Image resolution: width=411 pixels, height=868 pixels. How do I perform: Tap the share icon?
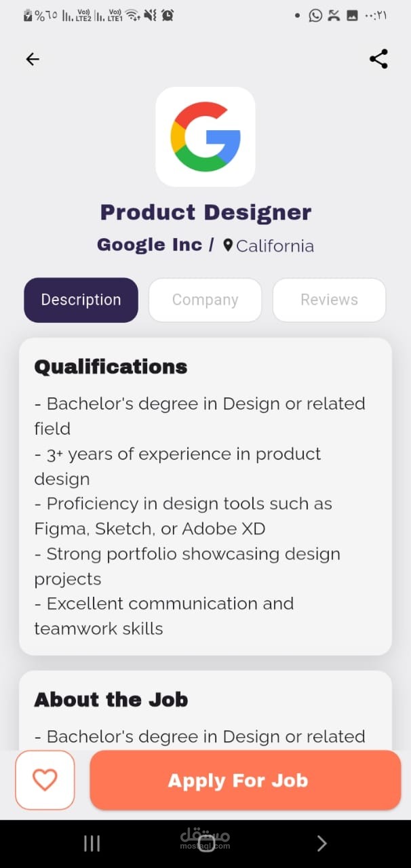coord(378,59)
